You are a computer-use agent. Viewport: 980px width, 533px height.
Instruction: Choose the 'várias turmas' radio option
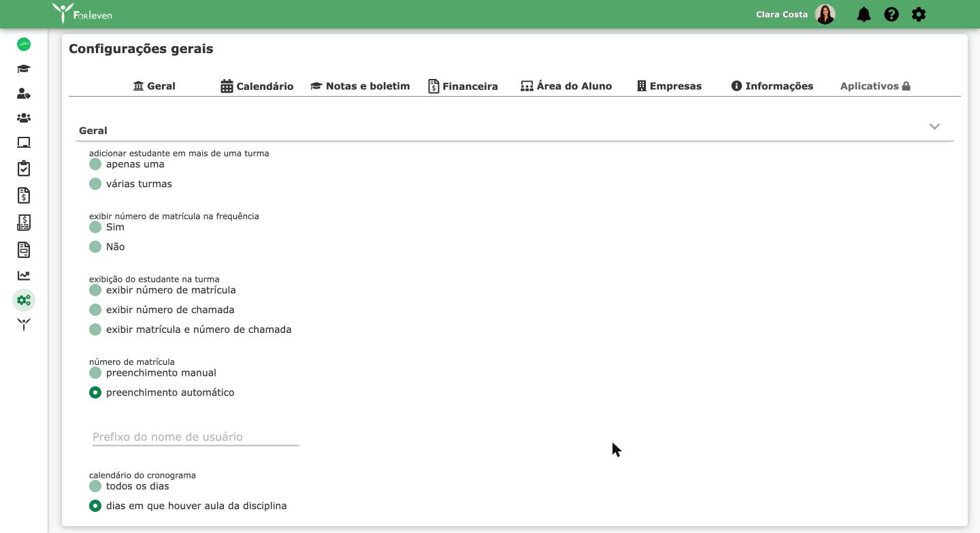tap(95, 184)
